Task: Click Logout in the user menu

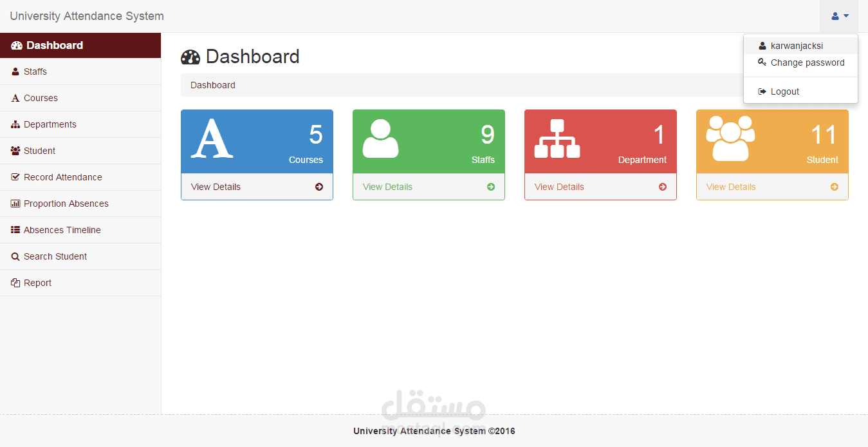Action: (800, 91)
